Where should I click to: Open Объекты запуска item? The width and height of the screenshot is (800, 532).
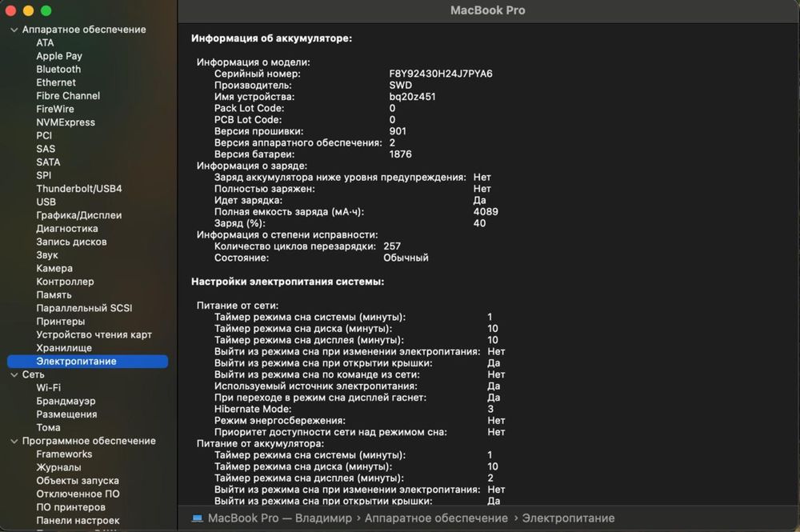pyautogui.click(x=78, y=481)
